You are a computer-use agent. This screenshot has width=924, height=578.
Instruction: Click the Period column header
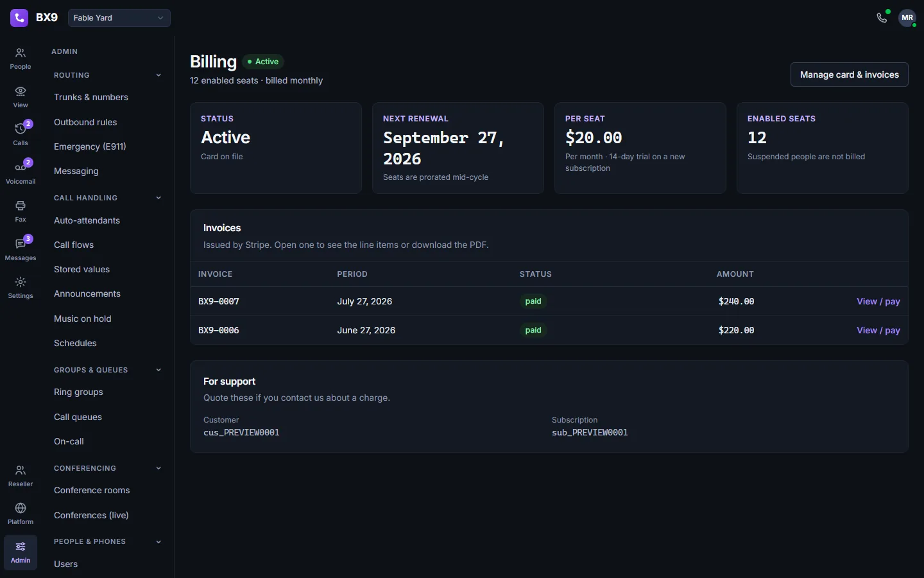[352, 274]
